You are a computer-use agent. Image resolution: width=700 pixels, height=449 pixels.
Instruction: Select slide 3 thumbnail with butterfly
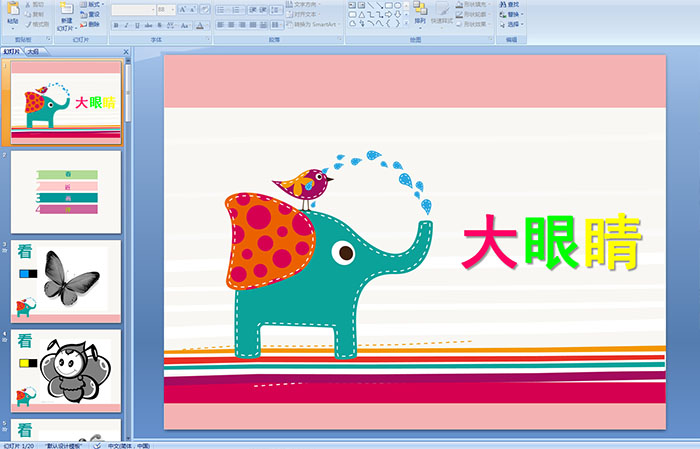tap(66, 281)
